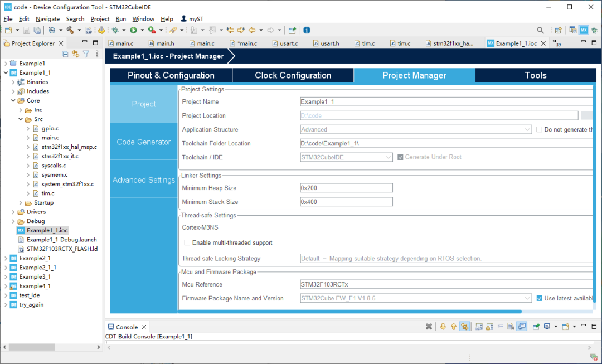Click the Project Manager horizontal scrollbar

349,312
